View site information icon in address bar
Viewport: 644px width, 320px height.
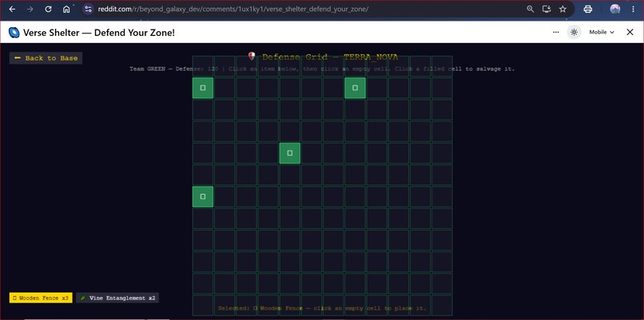coord(88,9)
